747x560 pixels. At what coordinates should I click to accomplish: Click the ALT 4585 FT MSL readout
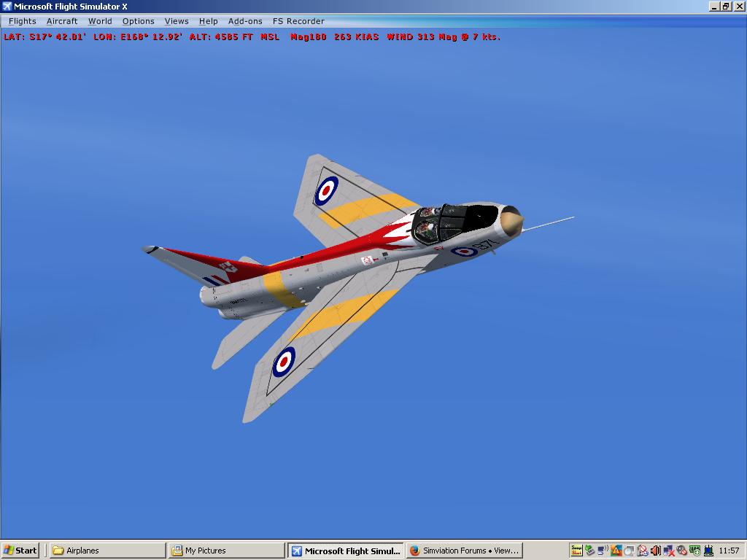[234, 36]
